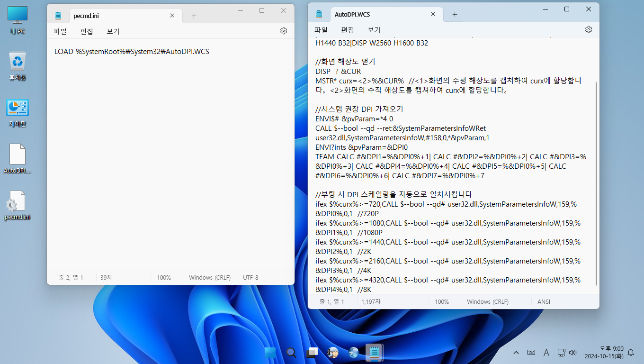Click 'DISP ? &CUR' line
Screen dimensions: 644x364
click(x=338, y=72)
